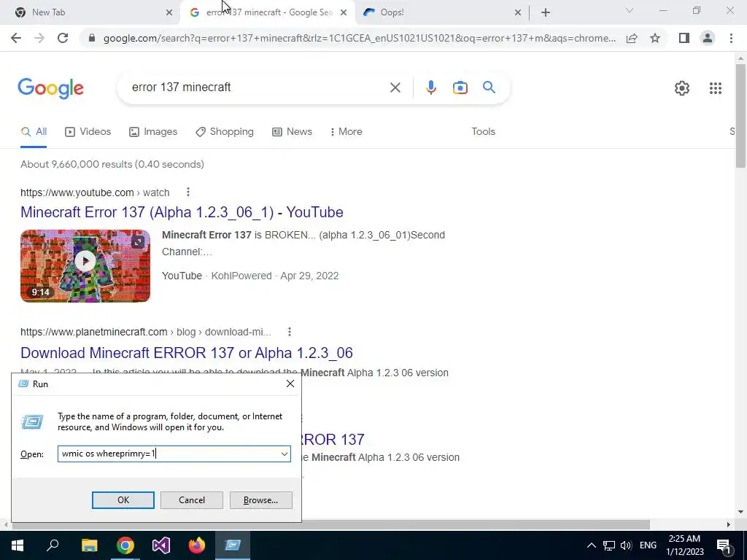Click the Chrome address bar URL
The height and width of the screenshot is (560, 747).
click(x=359, y=38)
